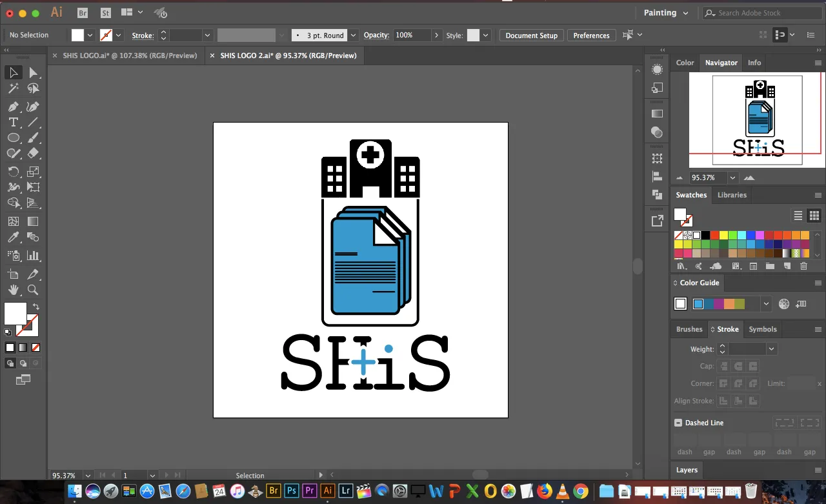The height and width of the screenshot is (504, 826).
Task: Pick the black swatch in Swatches panel
Action: [705, 236]
